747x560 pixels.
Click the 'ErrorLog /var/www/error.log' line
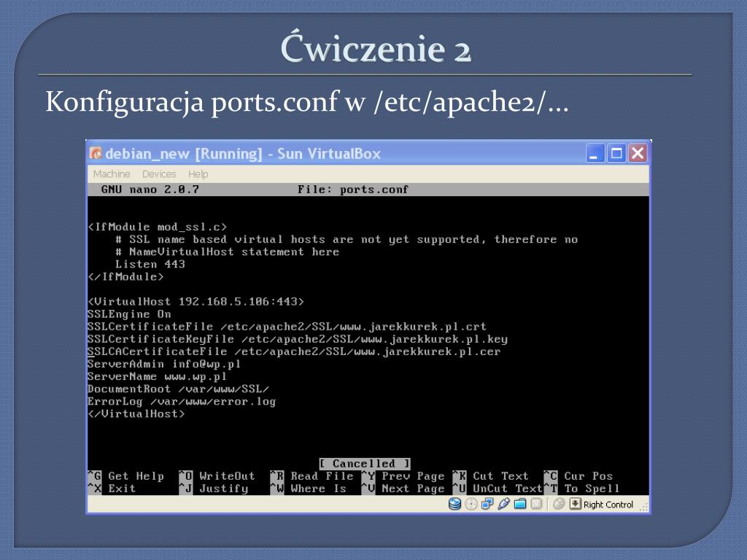point(182,402)
